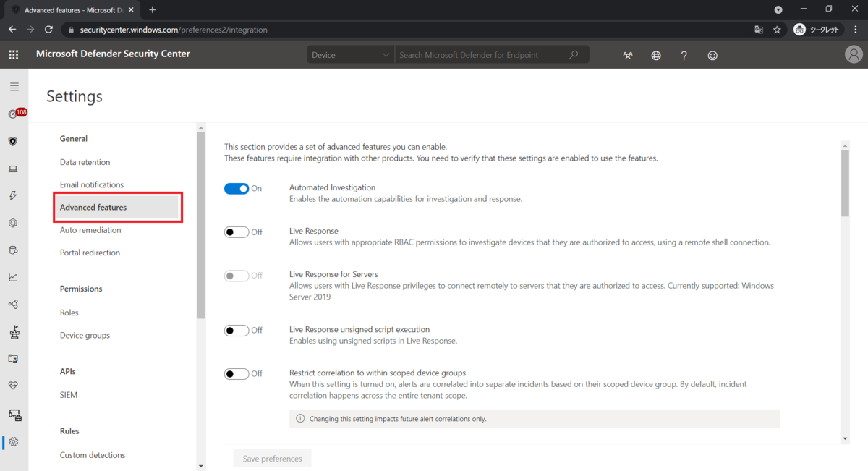Click Microsoft Defender Security Center title
868x471 pixels.
tap(113, 54)
